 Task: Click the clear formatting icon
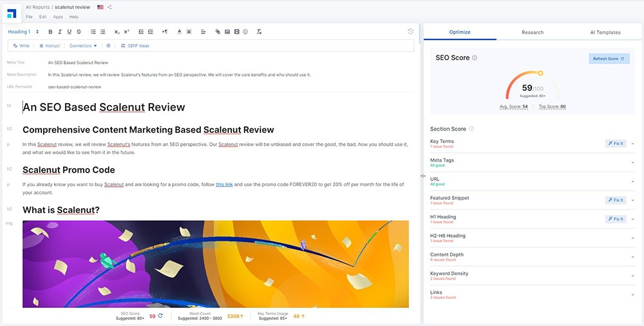[259, 32]
